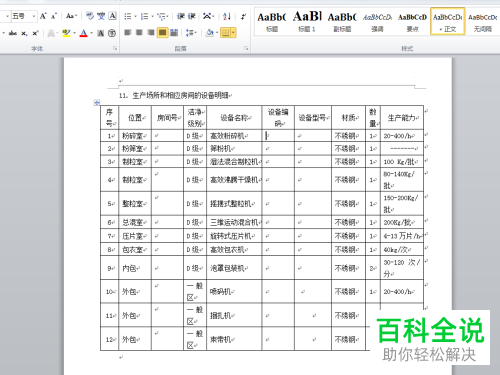Apply the 要点 style
The height and width of the screenshot is (375, 500).
tap(412, 22)
